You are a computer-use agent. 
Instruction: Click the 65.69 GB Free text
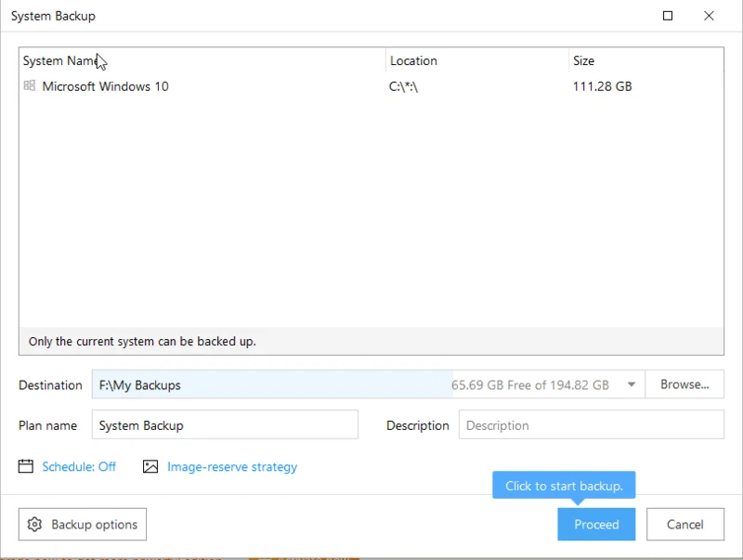tap(529, 384)
